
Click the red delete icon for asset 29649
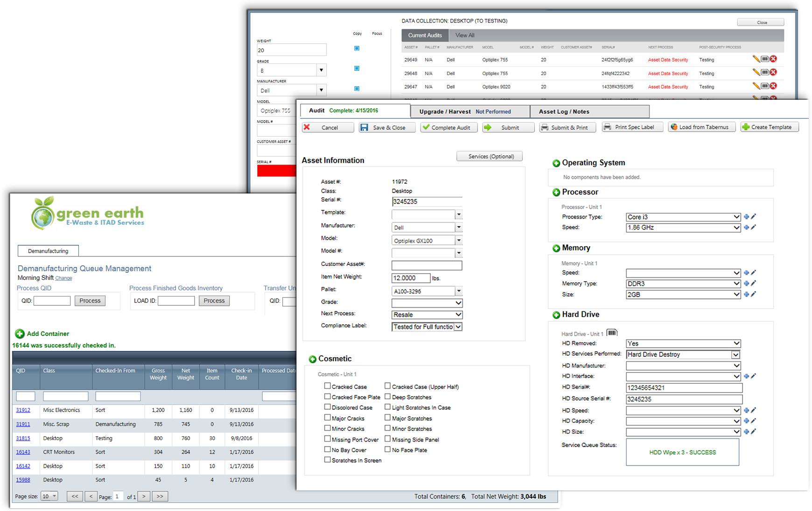pyautogui.click(x=774, y=59)
